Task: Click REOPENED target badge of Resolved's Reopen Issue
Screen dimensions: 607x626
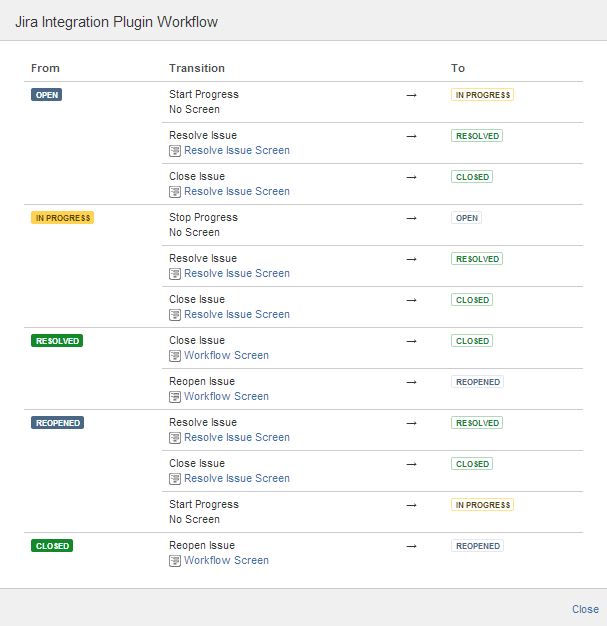Action: coord(478,382)
